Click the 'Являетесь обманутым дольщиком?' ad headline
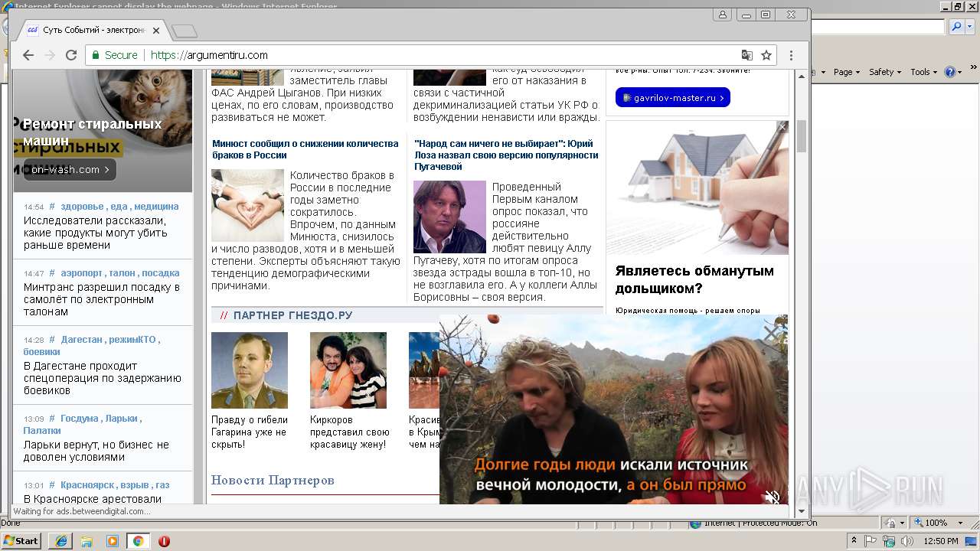Viewport: 980px width, 551px height. coord(694,279)
